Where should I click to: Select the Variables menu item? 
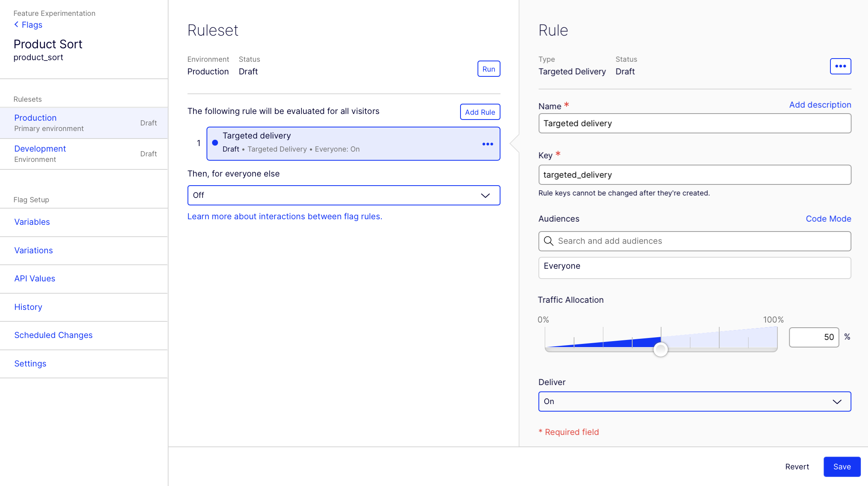pyautogui.click(x=32, y=221)
